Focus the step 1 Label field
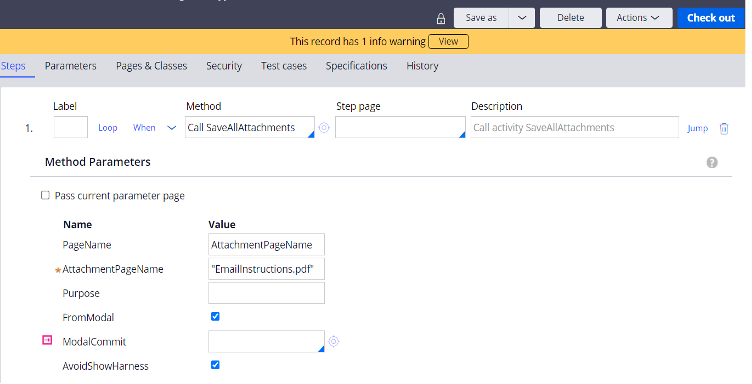752x384 pixels. pyautogui.click(x=70, y=127)
